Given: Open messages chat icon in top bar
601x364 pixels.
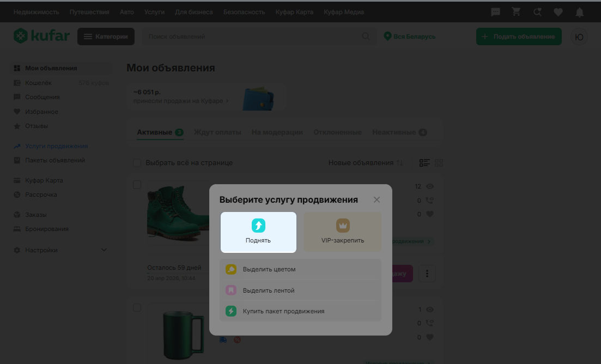Looking at the screenshot, I should point(496,13).
